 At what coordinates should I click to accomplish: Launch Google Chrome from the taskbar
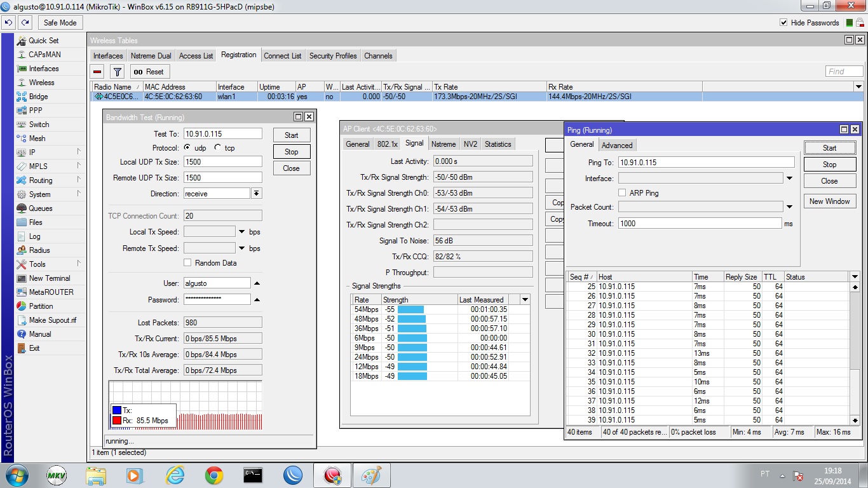pyautogui.click(x=214, y=475)
